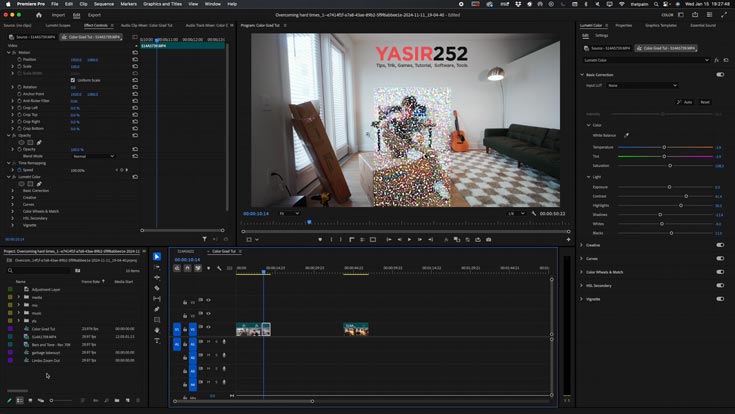Toggle the Uniform Scale checkbox
735x414 pixels.
coord(73,80)
